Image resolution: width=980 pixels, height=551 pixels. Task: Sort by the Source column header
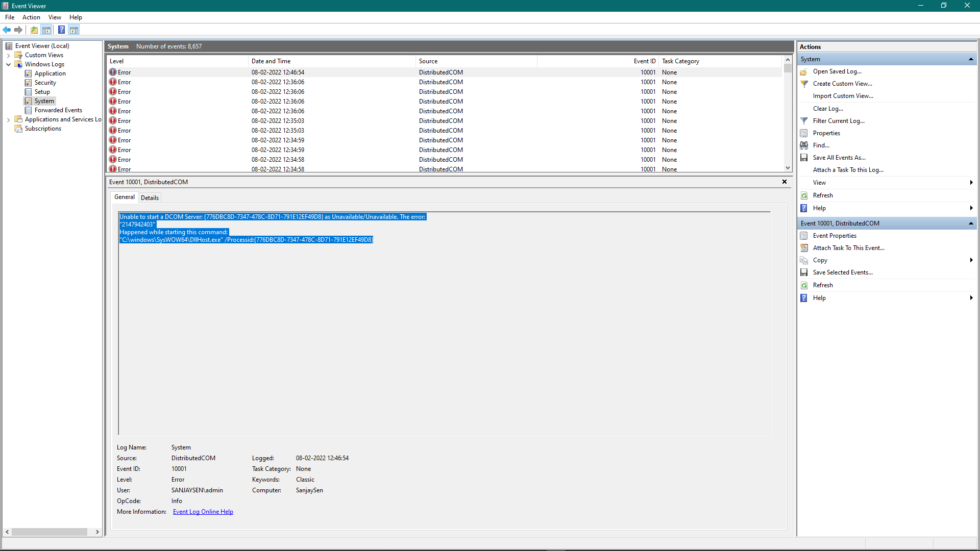pyautogui.click(x=476, y=61)
